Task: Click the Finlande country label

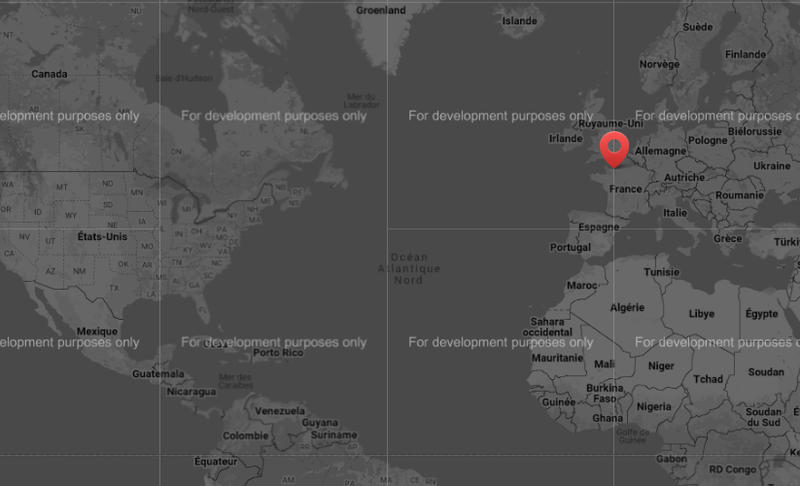Action: 745,54
